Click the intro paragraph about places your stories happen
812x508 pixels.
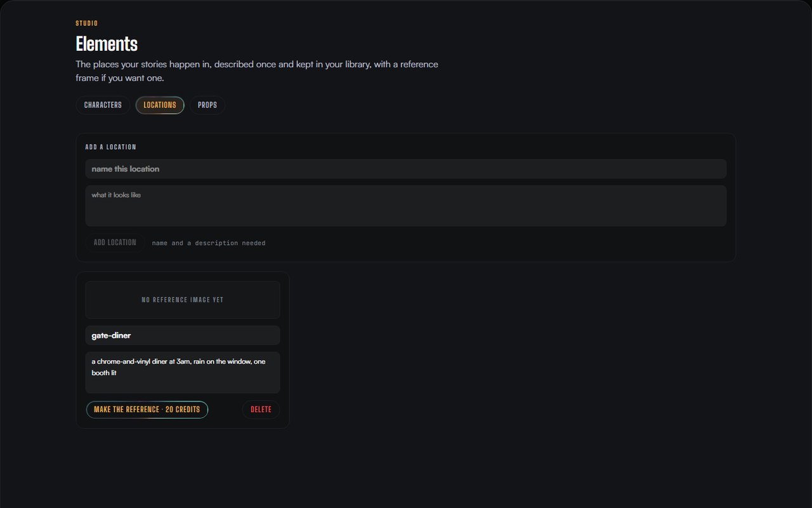tap(257, 71)
